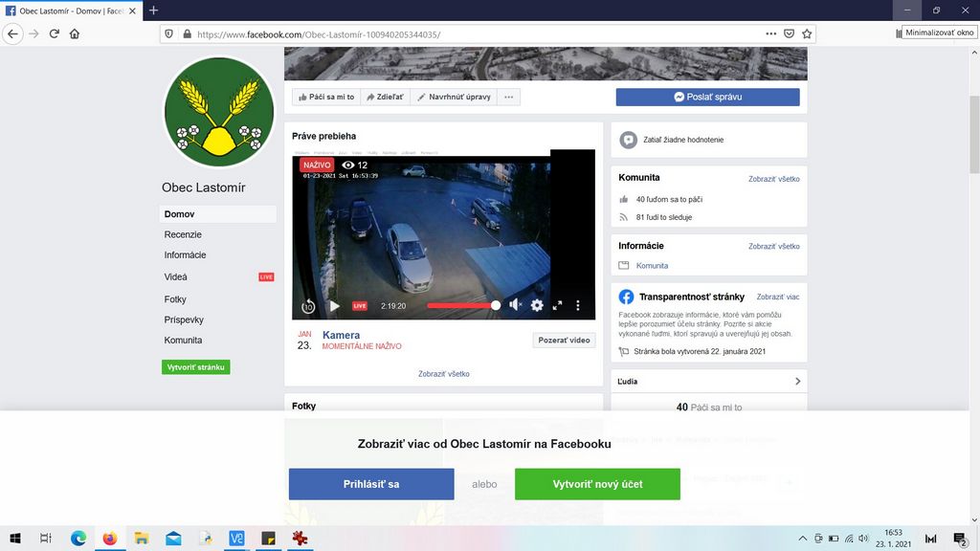This screenshot has height=551, width=980.
Task: Open Task View on the taskbar
Action: [46, 538]
